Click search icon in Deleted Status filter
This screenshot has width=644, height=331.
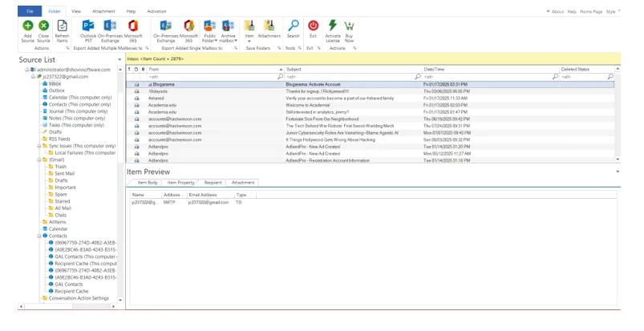(x=610, y=77)
